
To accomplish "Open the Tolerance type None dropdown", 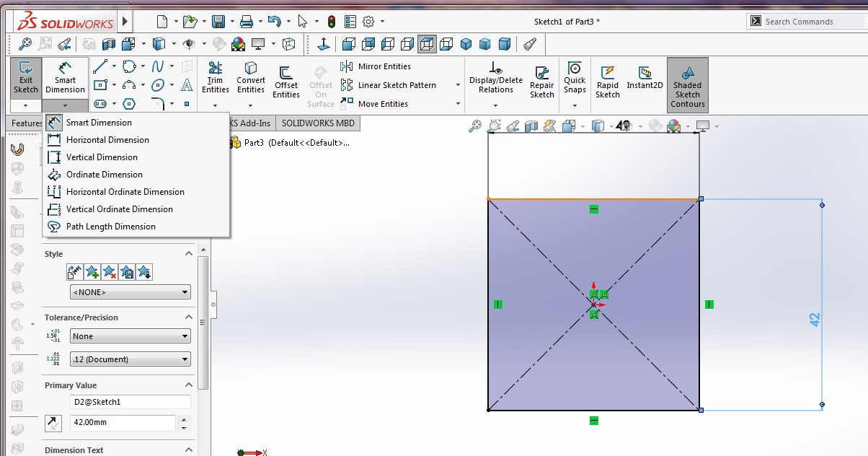I will [x=130, y=336].
